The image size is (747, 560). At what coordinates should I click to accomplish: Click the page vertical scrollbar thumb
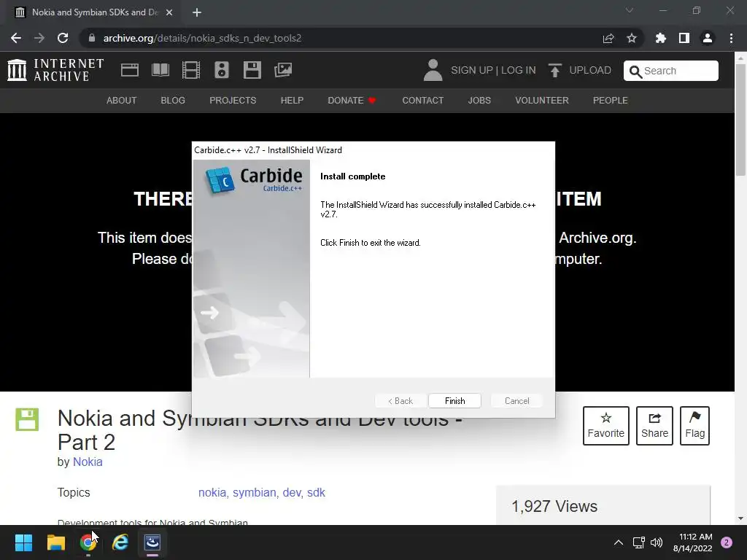coord(740,119)
